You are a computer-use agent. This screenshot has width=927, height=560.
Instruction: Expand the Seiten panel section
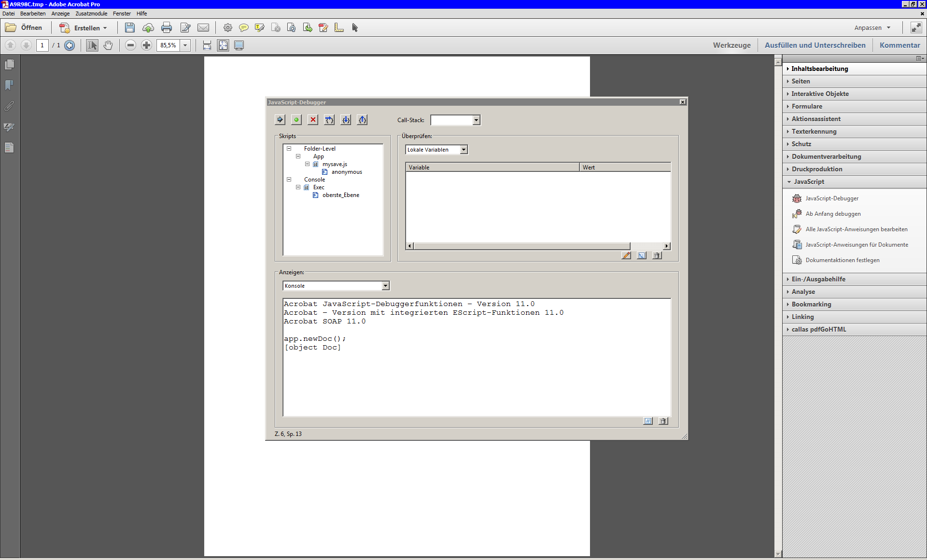pos(854,81)
